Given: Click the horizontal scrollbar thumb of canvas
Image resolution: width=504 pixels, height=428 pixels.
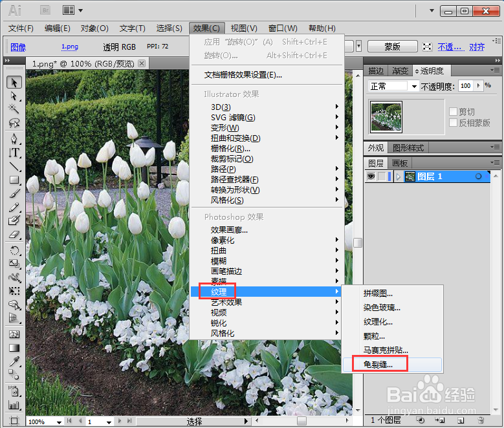Looking at the screenshot, I should pos(301,421).
